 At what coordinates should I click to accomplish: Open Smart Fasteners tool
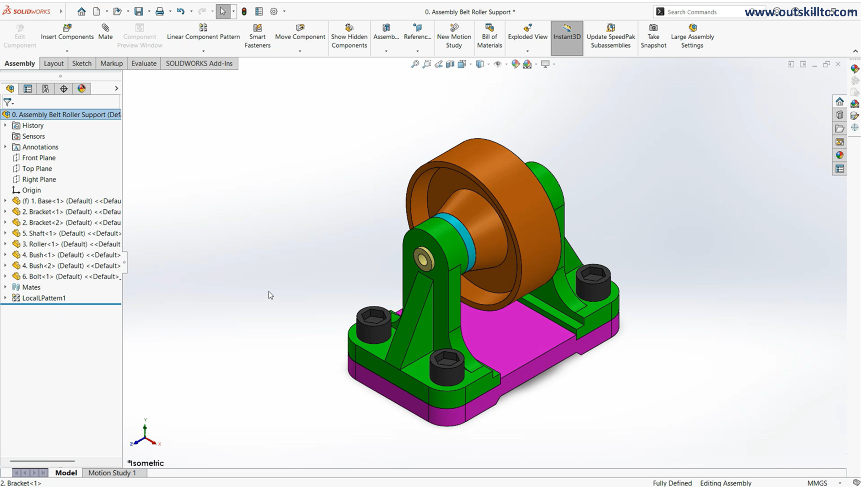click(257, 36)
